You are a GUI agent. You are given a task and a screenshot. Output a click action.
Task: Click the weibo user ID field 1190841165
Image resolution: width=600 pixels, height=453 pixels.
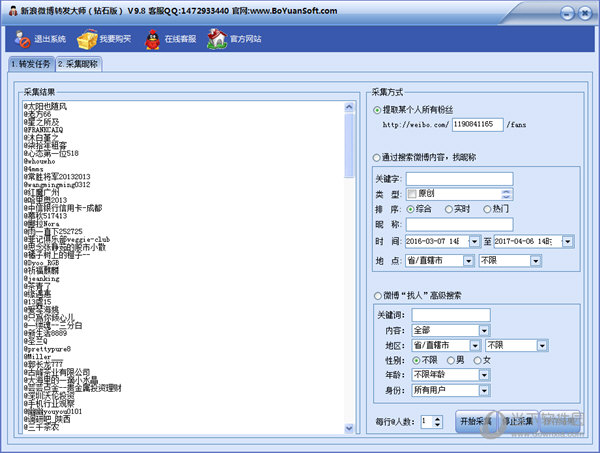coord(478,125)
